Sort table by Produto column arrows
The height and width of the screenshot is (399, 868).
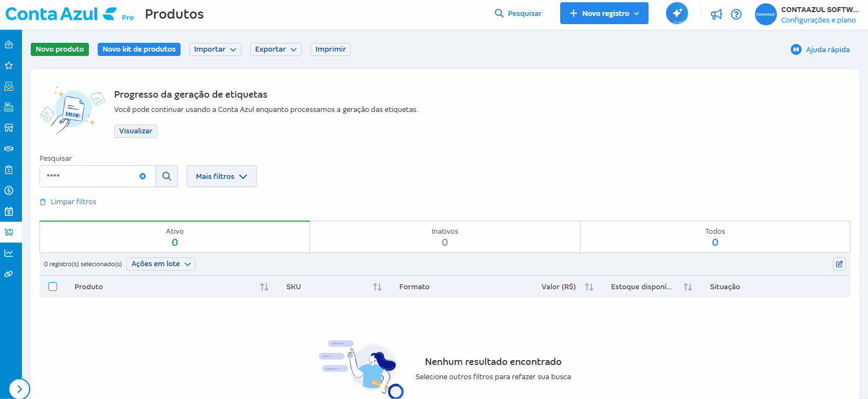tap(264, 287)
